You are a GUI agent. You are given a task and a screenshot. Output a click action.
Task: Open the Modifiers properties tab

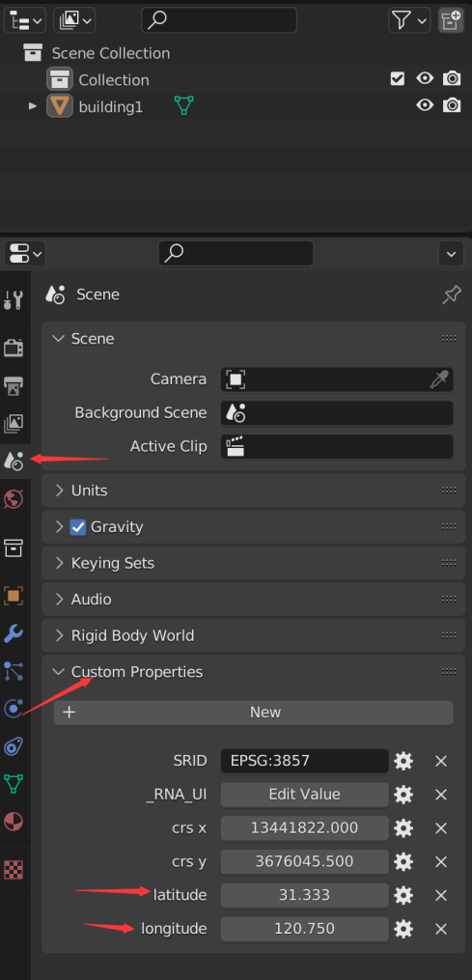click(x=14, y=633)
